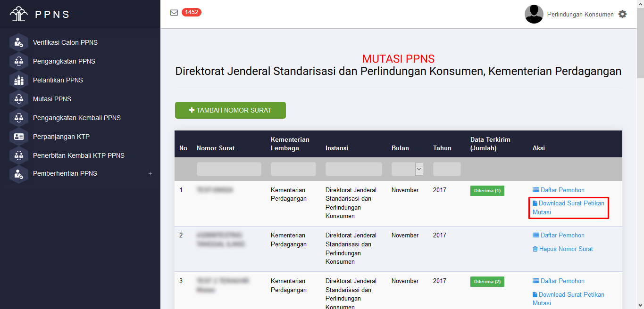This screenshot has width=644, height=309.
Task: Open settings gear icon next to username
Action: (622, 14)
